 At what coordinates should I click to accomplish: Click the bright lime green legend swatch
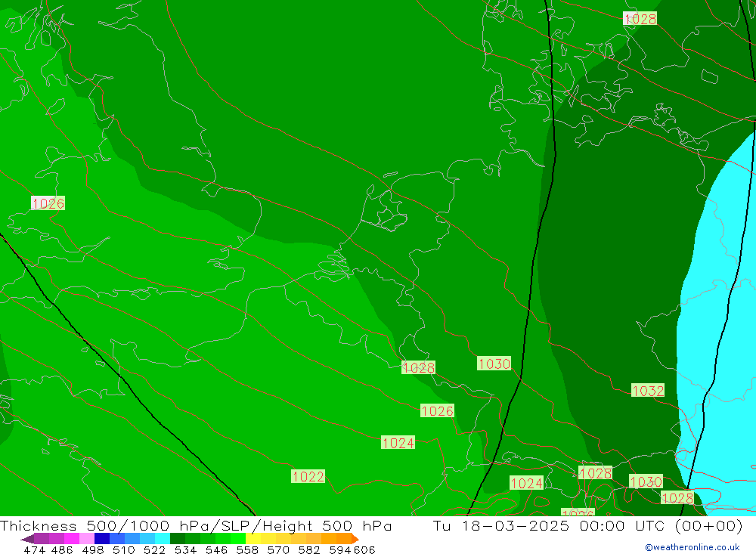tap(238, 539)
